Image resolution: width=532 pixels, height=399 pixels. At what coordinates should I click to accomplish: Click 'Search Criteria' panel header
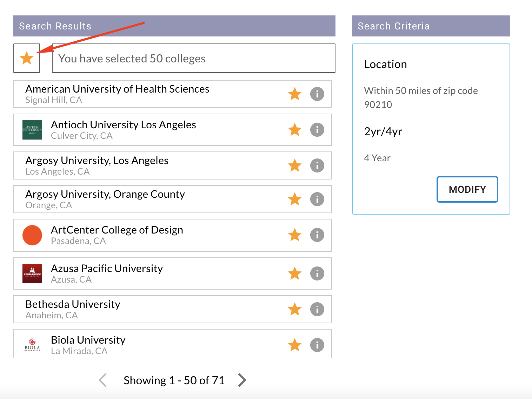(431, 26)
